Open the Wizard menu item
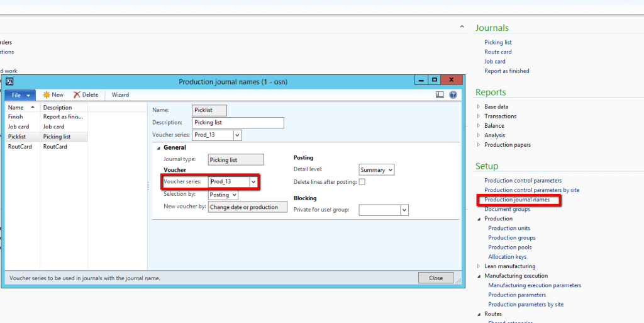 tap(120, 95)
